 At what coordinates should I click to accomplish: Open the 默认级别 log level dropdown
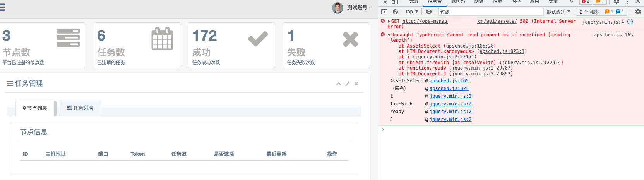pyautogui.click(x=558, y=12)
